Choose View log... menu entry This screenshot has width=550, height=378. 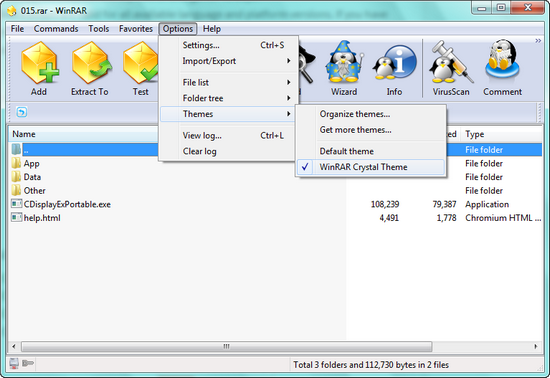[227, 135]
